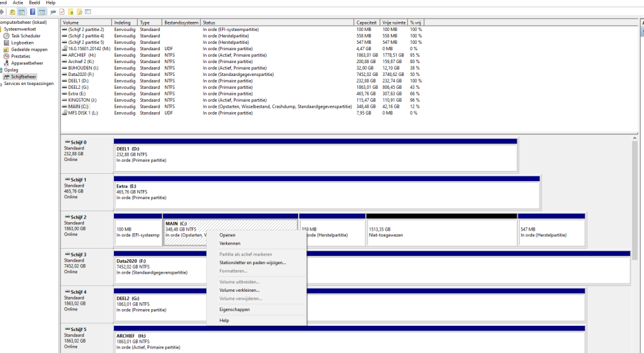644x353 pixels.
Task: Select the Systeemwerkset tree node
Action: (x=21, y=29)
